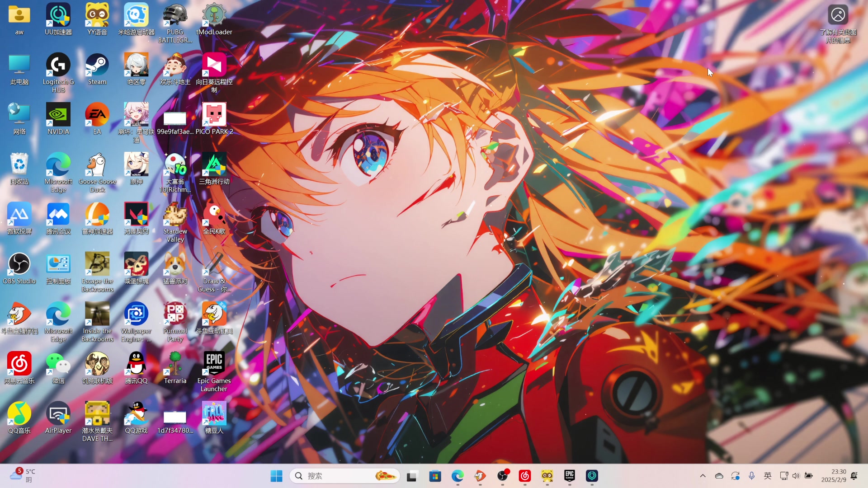Open the YY语音 desktop shortcut

[97, 19]
